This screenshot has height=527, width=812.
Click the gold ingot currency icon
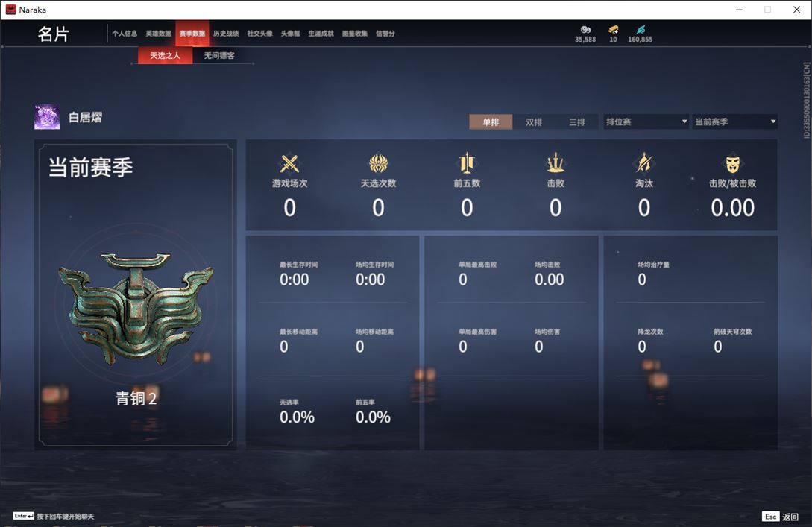[x=613, y=30]
